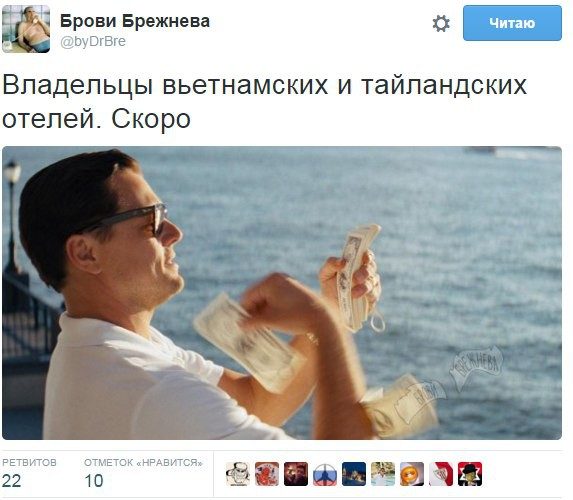The width and height of the screenshot is (573, 500).
Task: Click the likes count 10
Action: [x=94, y=481]
